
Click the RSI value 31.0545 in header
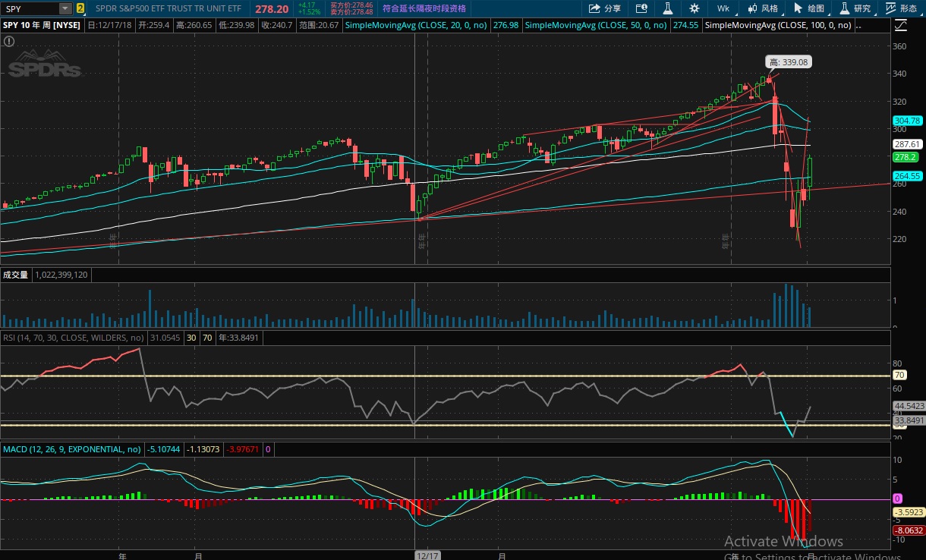(165, 338)
